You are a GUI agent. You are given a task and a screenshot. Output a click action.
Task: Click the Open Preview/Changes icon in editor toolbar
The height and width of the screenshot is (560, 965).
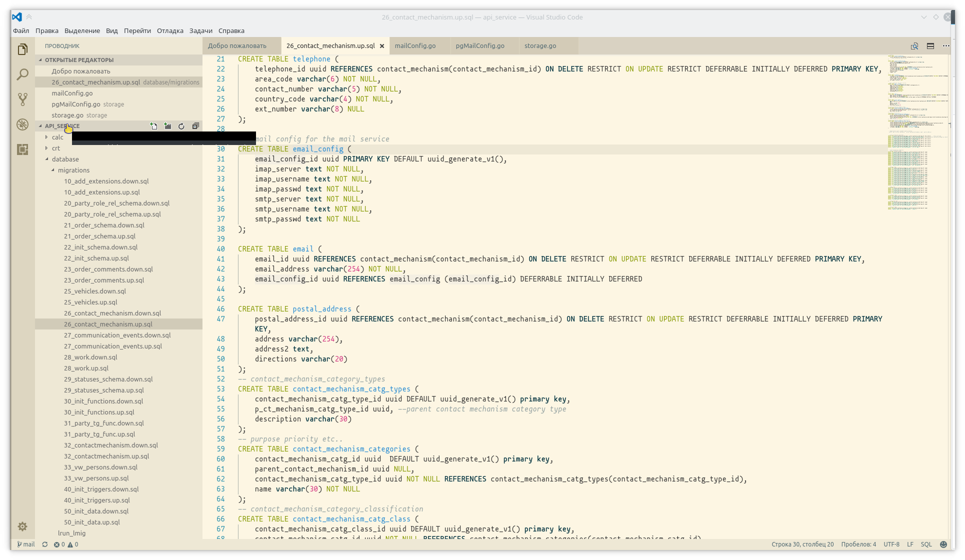tap(914, 46)
